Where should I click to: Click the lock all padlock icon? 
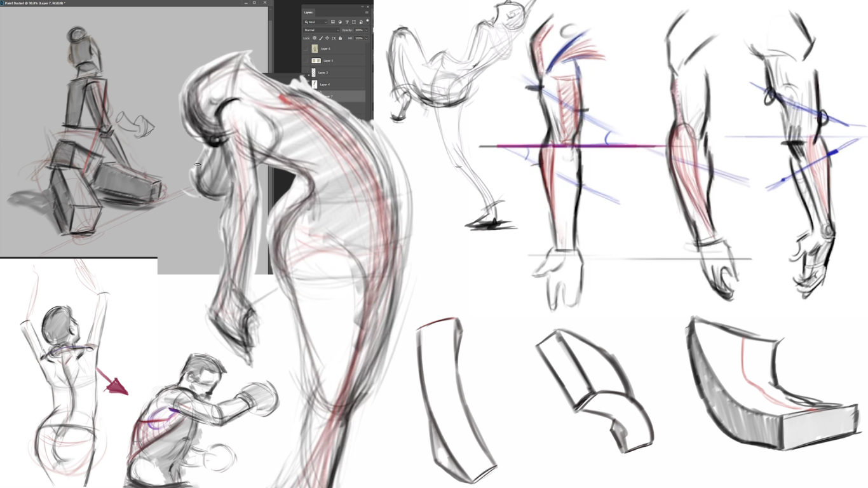341,38
